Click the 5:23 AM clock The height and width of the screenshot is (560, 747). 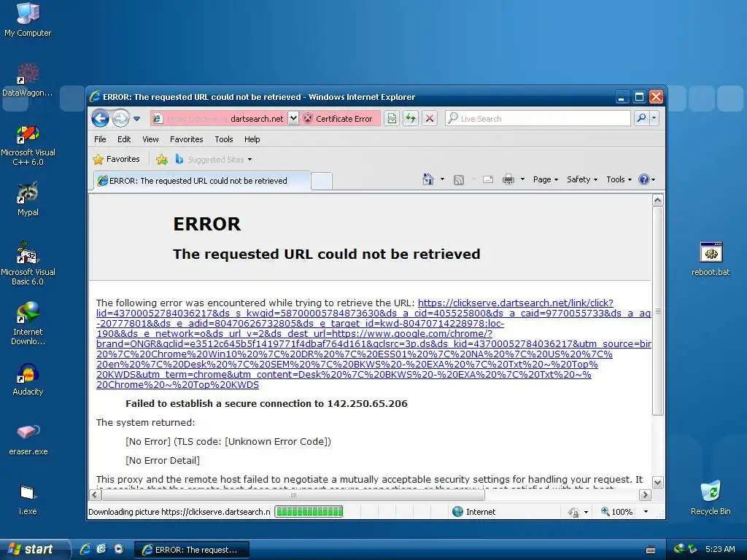click(720, 549)
